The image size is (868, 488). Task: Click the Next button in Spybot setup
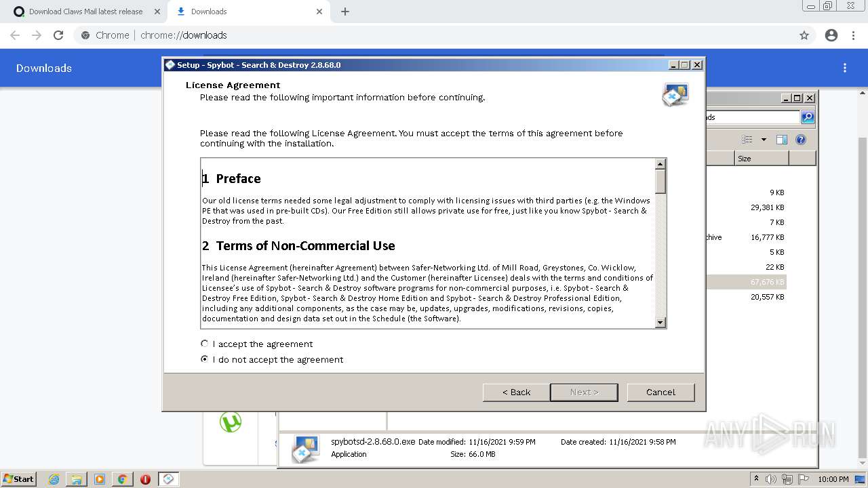(584, 392)
